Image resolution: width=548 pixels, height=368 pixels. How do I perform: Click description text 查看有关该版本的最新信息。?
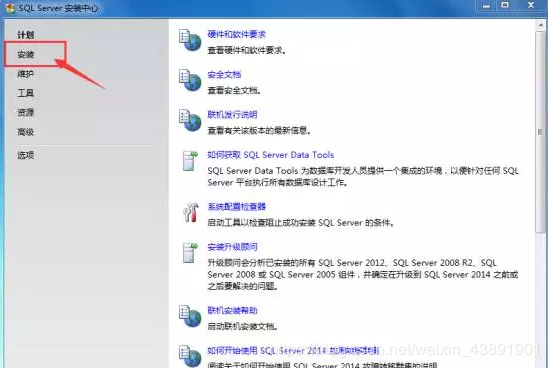pyautogui.click(x=259, y=131)
